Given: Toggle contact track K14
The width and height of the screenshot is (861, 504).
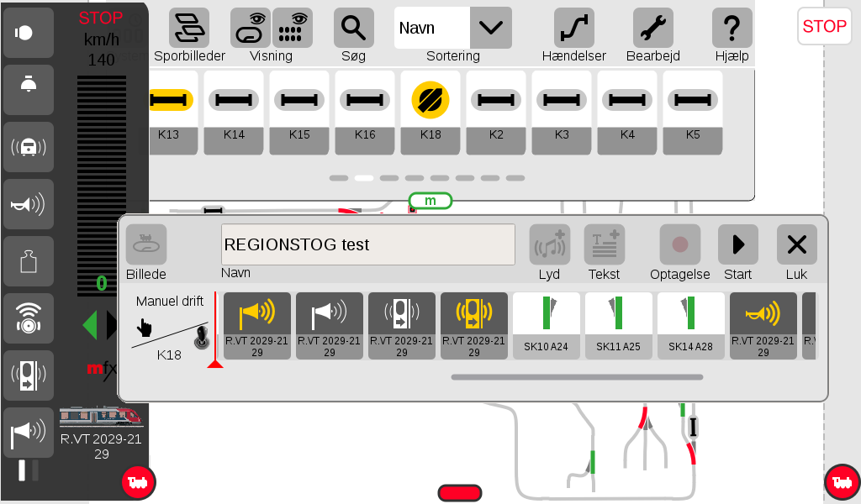Looking at the screenshot, I should pyautogui.click(x=234, y=113).
